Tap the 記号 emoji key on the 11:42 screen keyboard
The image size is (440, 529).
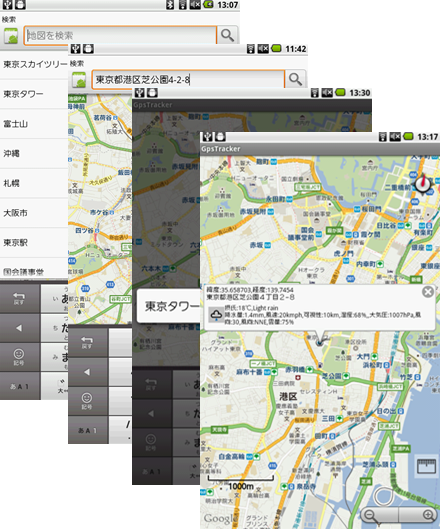(88, 401)
